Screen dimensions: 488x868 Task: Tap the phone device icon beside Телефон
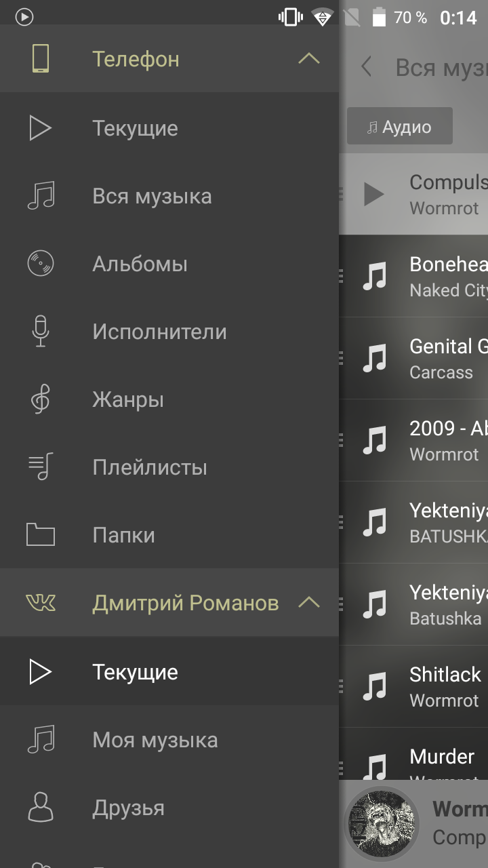click(41, 59)
